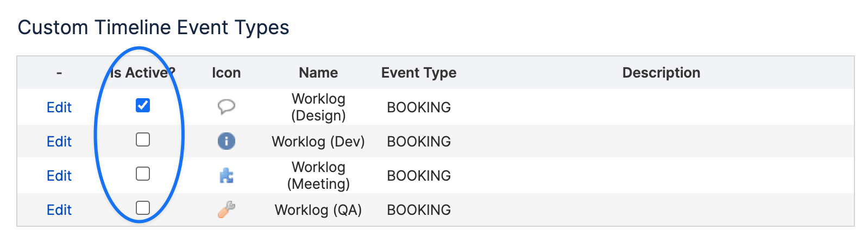
Task: Tick the Is Active box for Worklog (Meeting)
Action: click(143, 174)
